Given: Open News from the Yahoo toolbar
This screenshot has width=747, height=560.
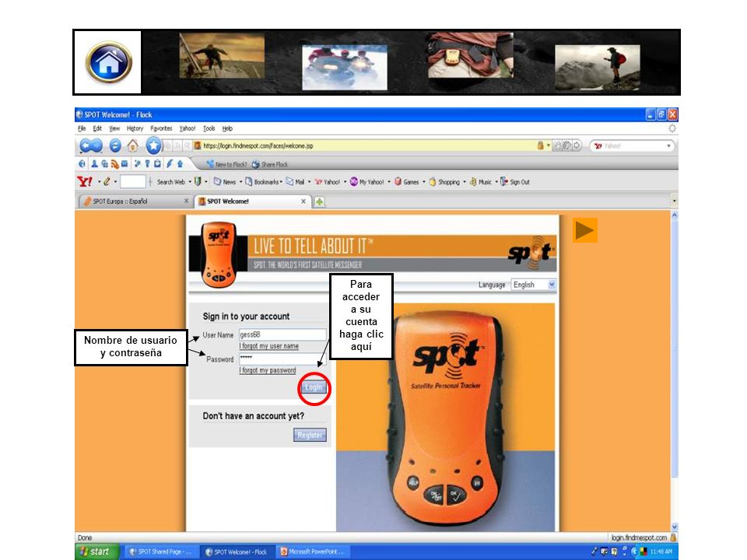Looking at the screenshot, I should tap(225, 182).
